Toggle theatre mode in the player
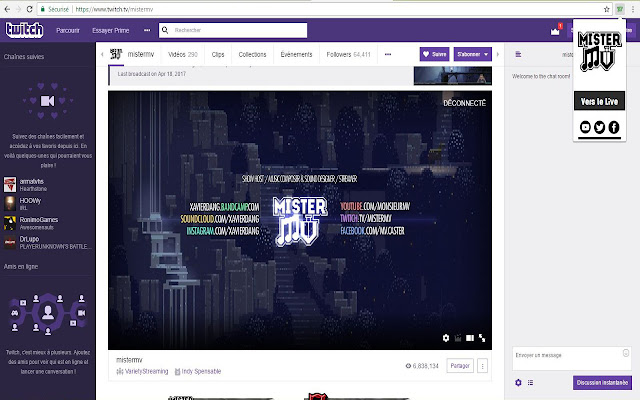This screenshot has width=640, height=400. point(470,338)
